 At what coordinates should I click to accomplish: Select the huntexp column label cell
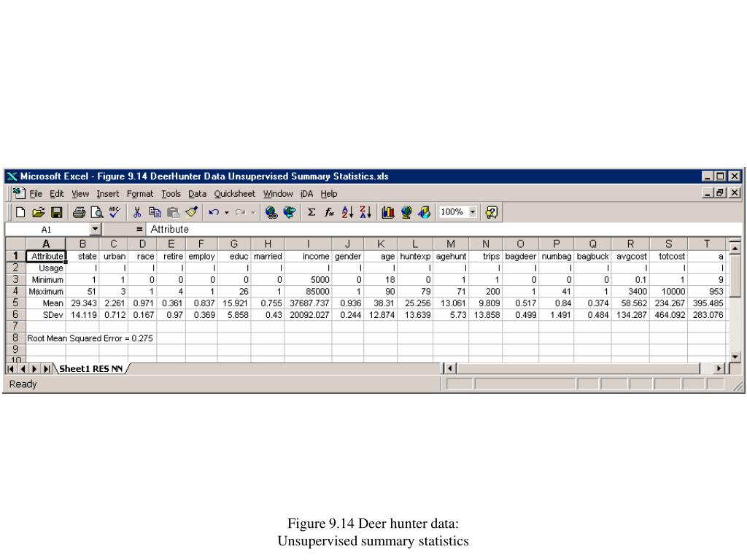415,256
